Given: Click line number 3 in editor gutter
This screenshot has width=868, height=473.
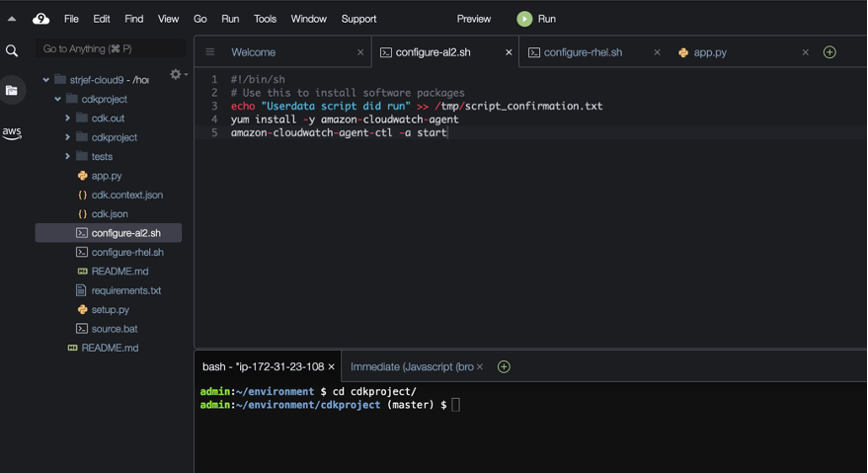Looking at the screenshot, I should [x=214, y=106].
